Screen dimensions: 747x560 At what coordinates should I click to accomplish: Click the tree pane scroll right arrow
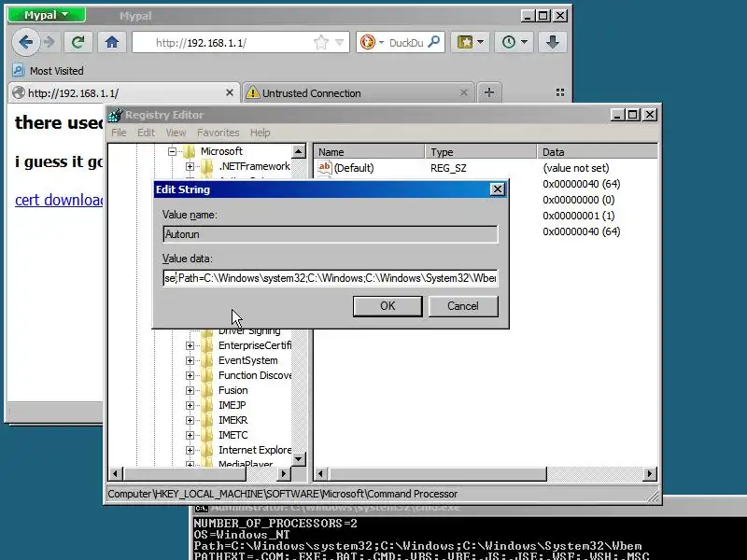click(284, 474)
